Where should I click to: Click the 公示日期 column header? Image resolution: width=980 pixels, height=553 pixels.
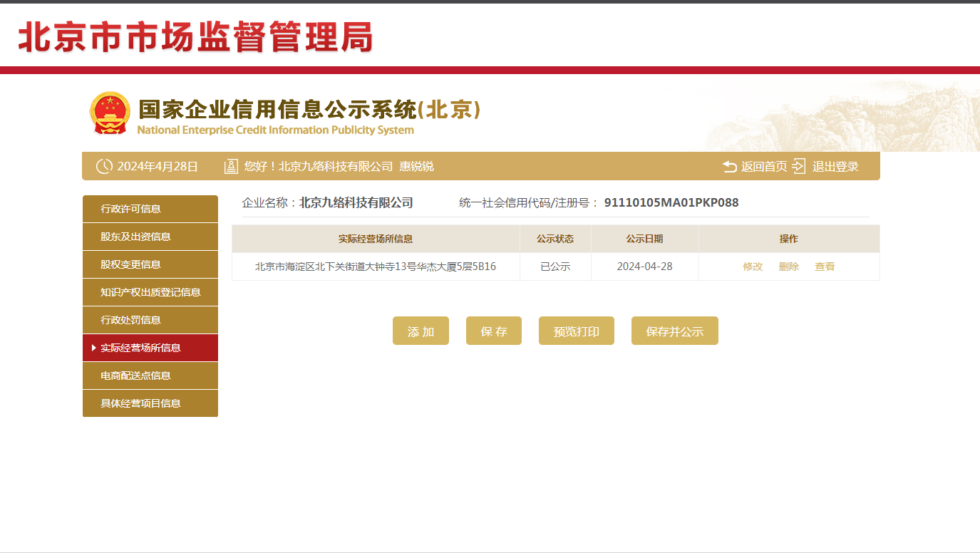pyautogui.click(x=645, y=239)
